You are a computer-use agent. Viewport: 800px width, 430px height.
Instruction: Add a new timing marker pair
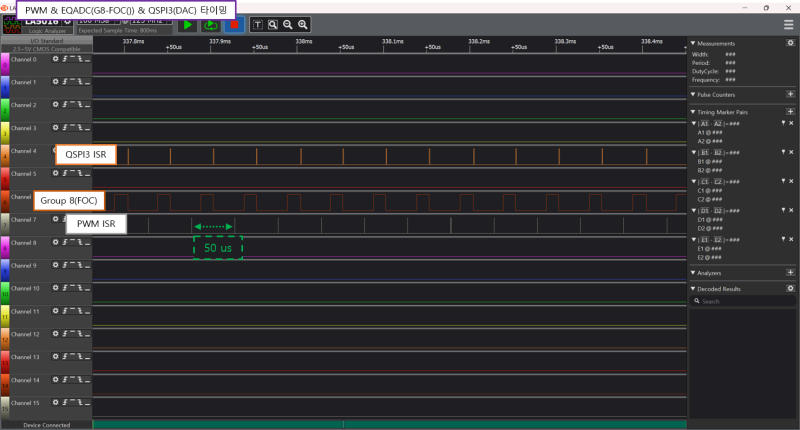point(790,111)
